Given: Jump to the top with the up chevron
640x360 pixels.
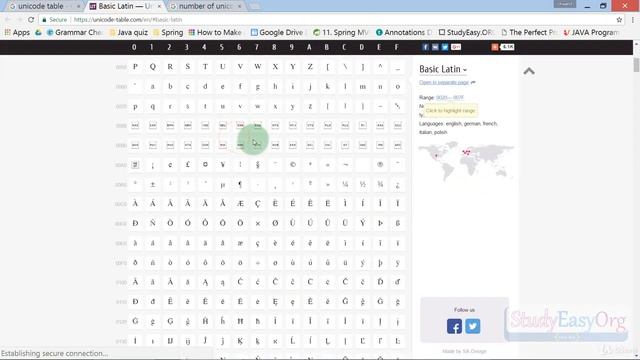Looking at the screenshot, I should [x=529, y=71].
